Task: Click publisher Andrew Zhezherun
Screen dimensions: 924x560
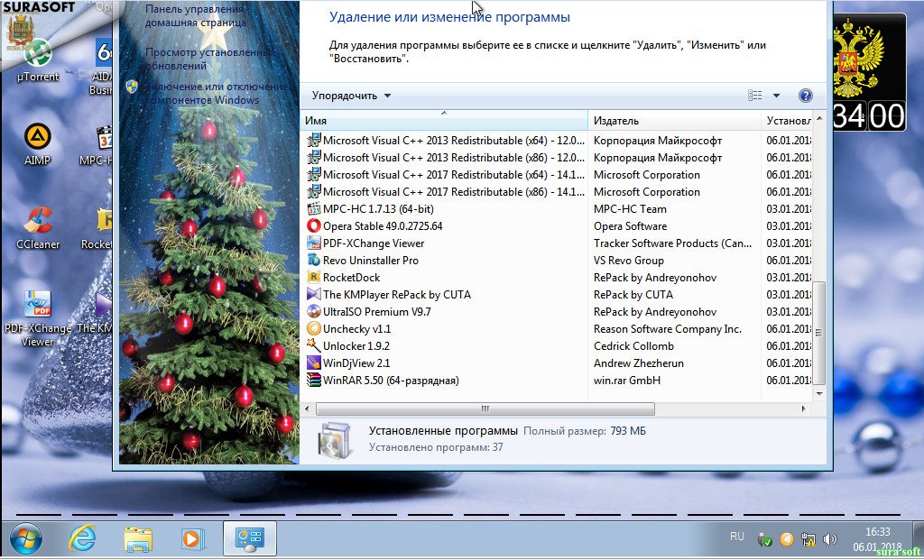Action: 638,363
